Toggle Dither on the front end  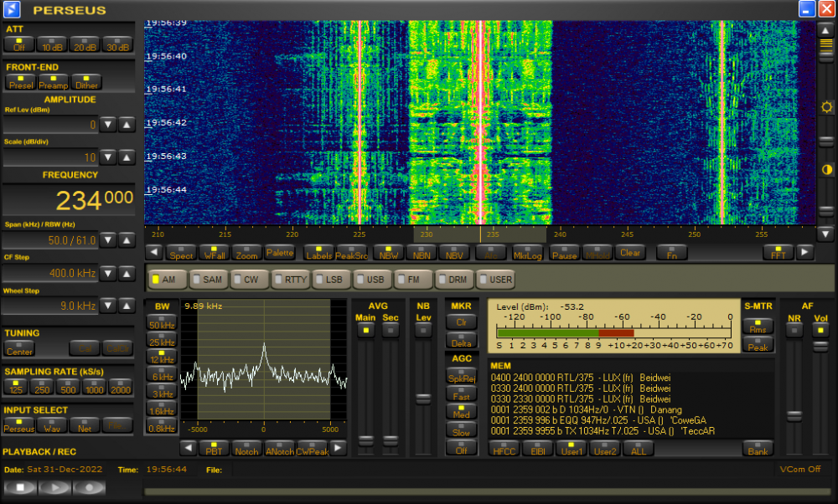86,80
